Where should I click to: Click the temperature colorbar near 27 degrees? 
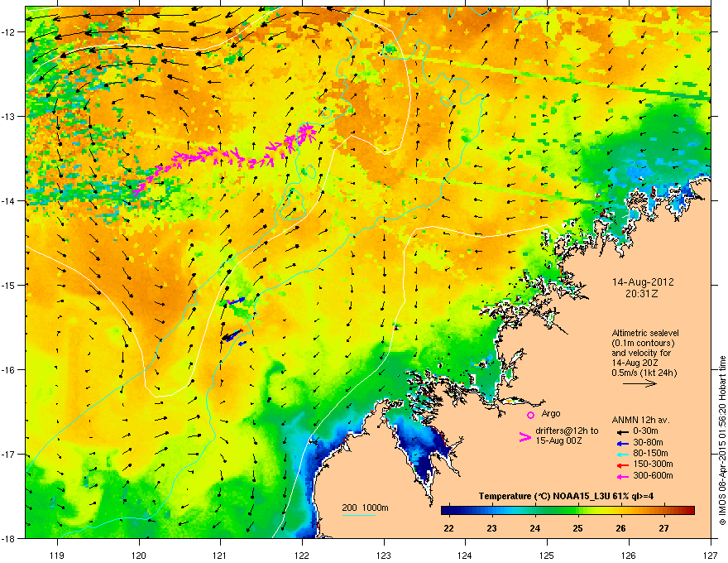pyautogui.click(x=664, y=511)
